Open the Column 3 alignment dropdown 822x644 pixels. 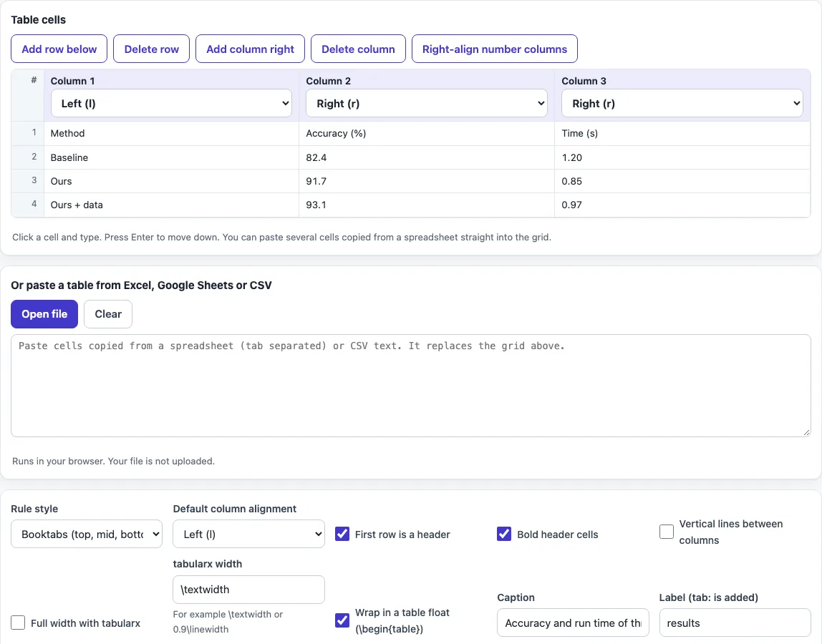[682, 103]
